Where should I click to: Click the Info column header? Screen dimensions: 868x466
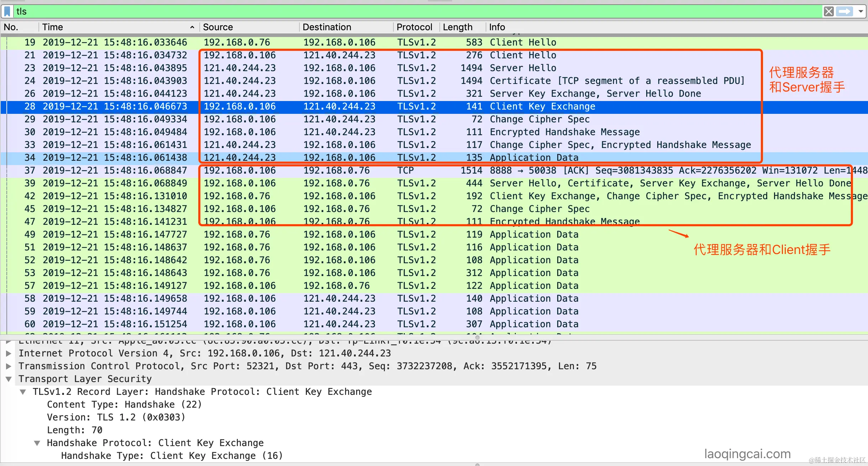[497, 27]
